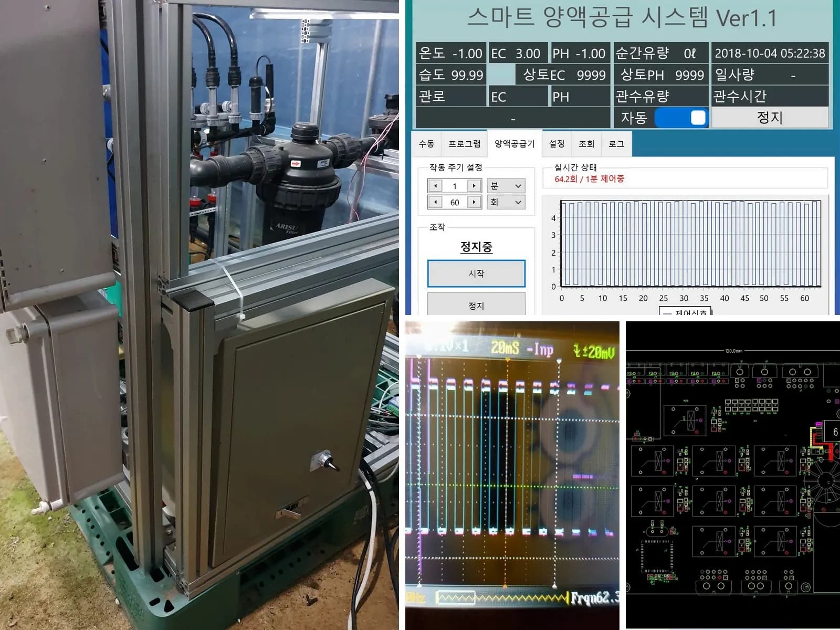840x630 pixels.
Task: Increase the minute cycle value with right arrow
Action: [474, 186]
